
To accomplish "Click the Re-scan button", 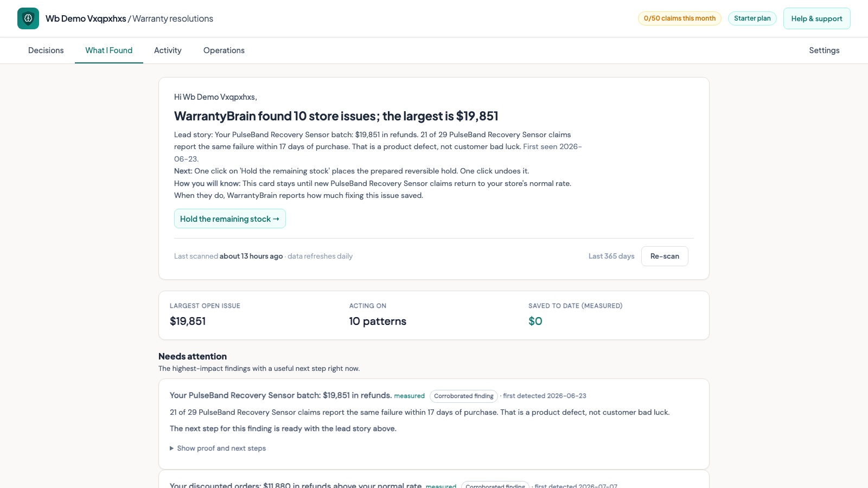I will pyautogui.click(x=665, y=256).
